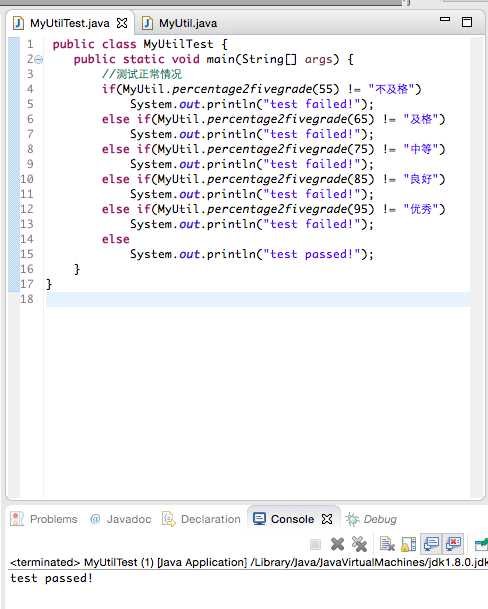Click the Console monitor icon
This screenshot has height=609, width=488.
259,519
